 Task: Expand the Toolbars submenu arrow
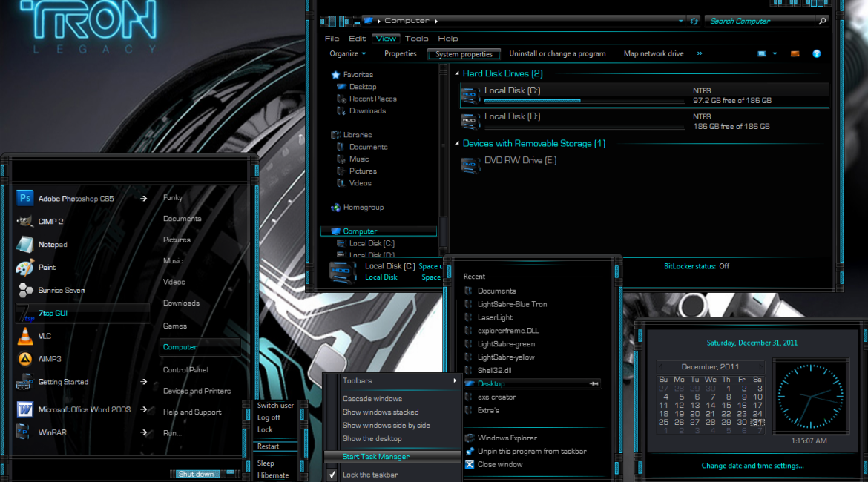[x=455, y=381]
